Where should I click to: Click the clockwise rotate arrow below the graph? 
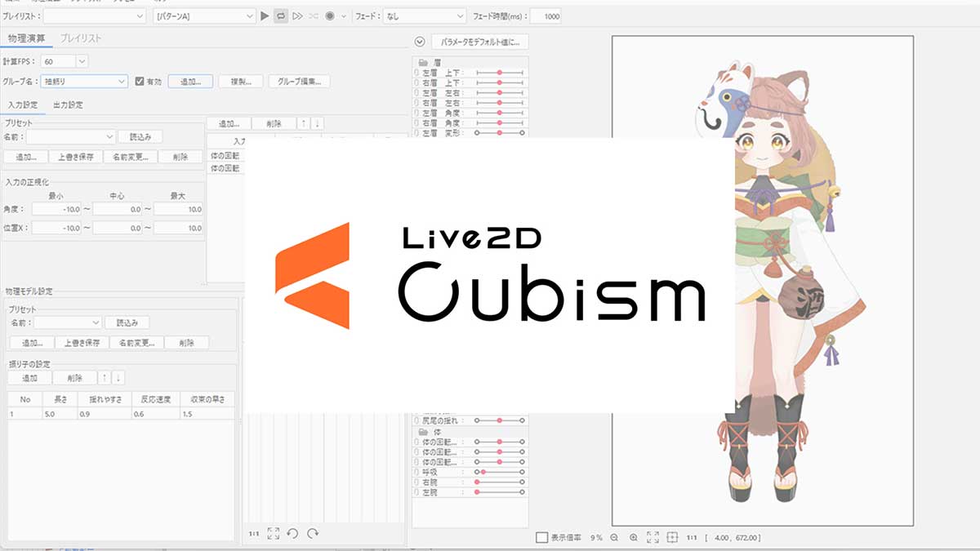(x=312, y=534)
